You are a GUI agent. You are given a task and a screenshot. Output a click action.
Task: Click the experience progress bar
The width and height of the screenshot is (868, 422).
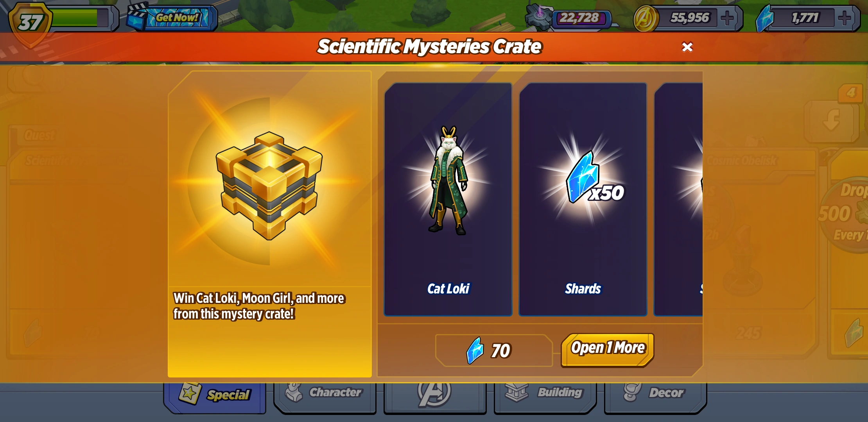(x=81, y=18)
